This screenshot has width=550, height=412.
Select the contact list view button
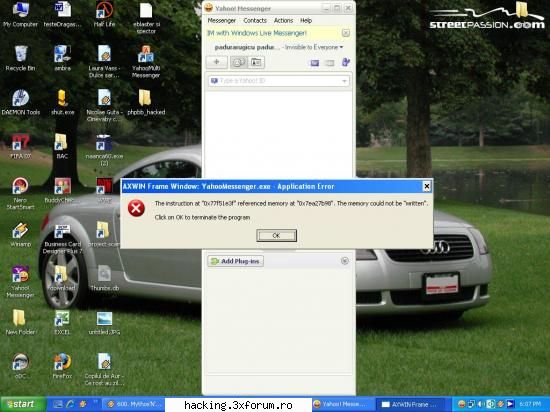238,62
